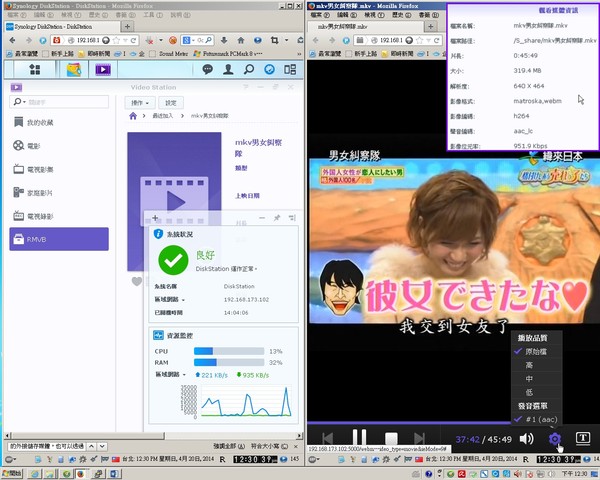Select 高 (high) playback quality
The image size is (600, 480).
(529, 365)
